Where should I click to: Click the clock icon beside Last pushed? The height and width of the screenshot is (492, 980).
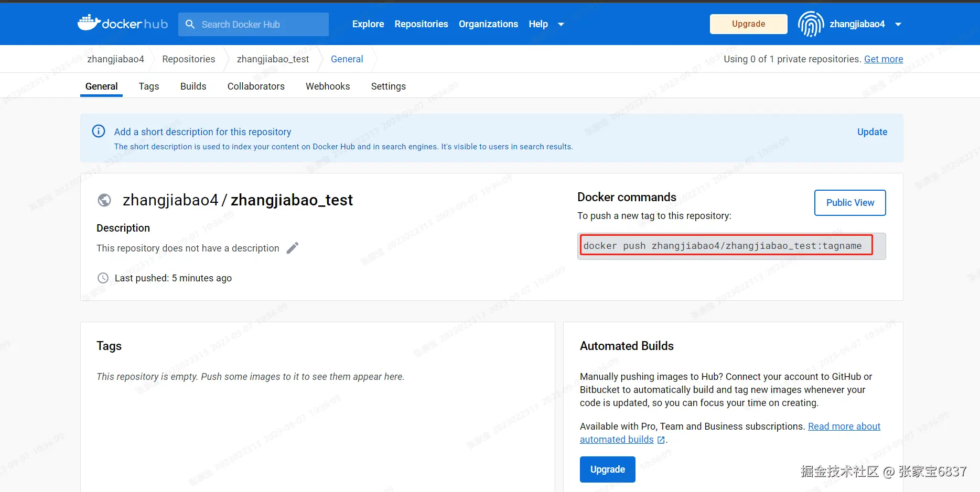(103, 278)
